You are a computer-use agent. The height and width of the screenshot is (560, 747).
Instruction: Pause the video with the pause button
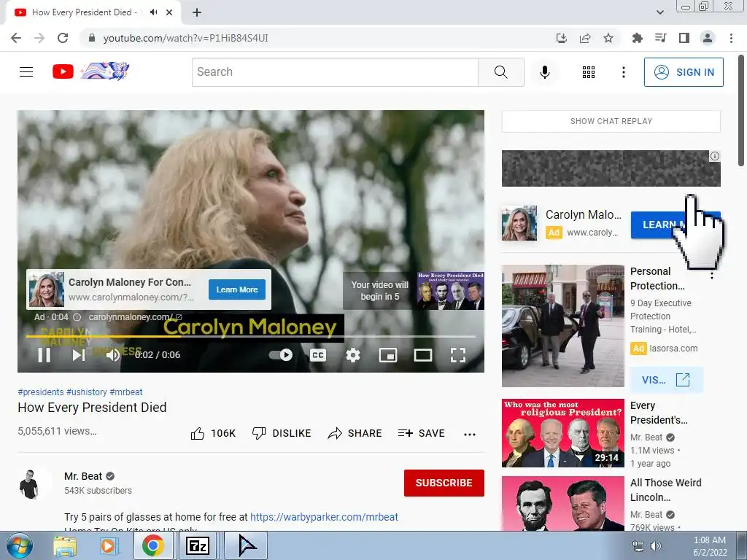click(44, 355)
